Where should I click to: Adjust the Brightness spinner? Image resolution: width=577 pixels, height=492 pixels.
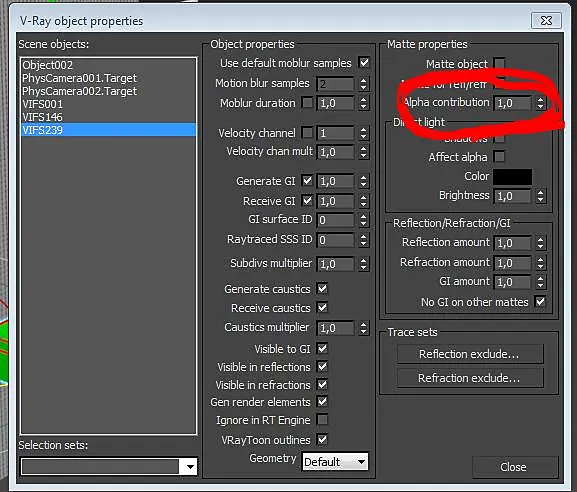tap(540, 196)
